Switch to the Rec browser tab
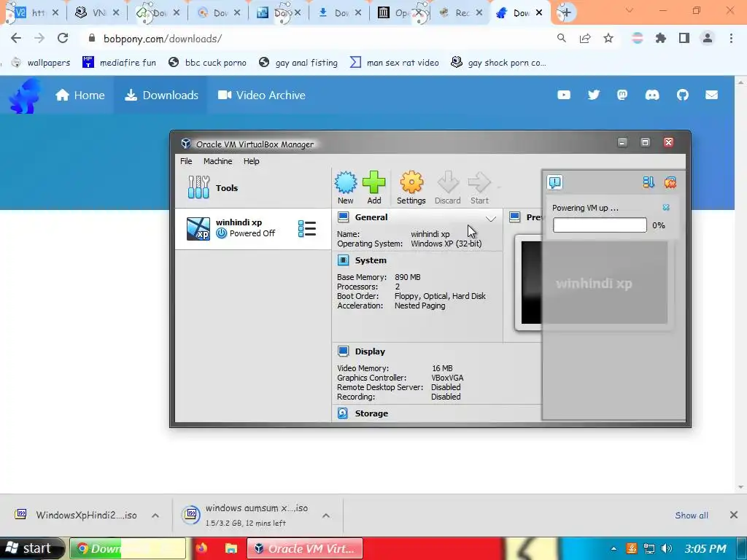Viewport: 747px width, 560px height. pos(461,13)
